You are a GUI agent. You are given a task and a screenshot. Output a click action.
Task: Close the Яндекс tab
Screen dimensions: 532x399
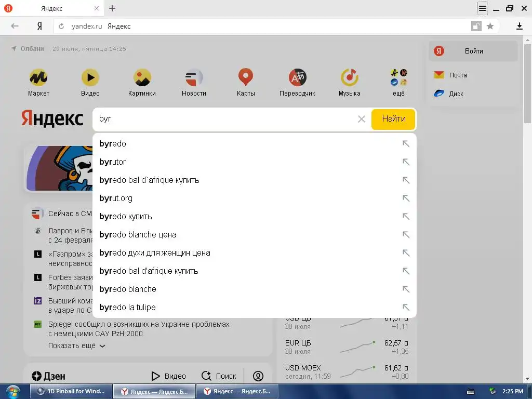(x=96, y=8)
